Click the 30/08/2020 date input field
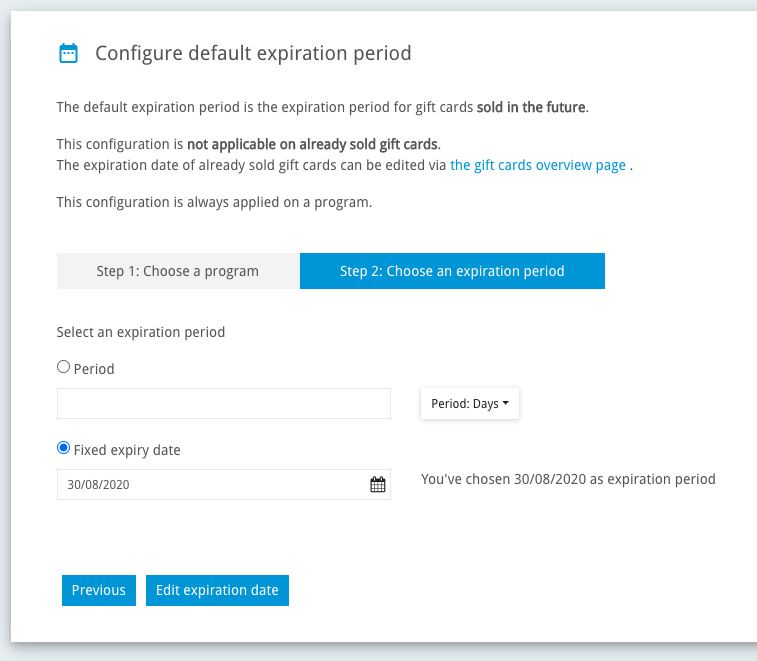This screenshot has height=661, width=757. (x=224, y=484)
